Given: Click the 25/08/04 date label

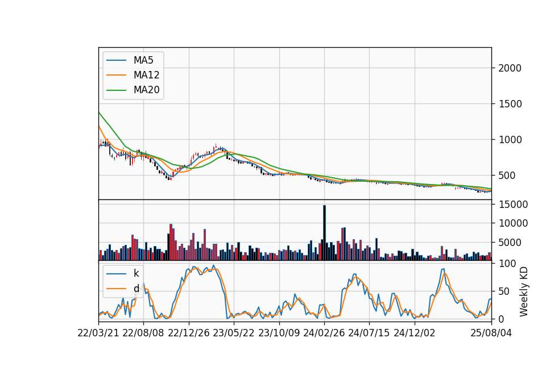Looking at the screenshot, I should coord(491,333).
